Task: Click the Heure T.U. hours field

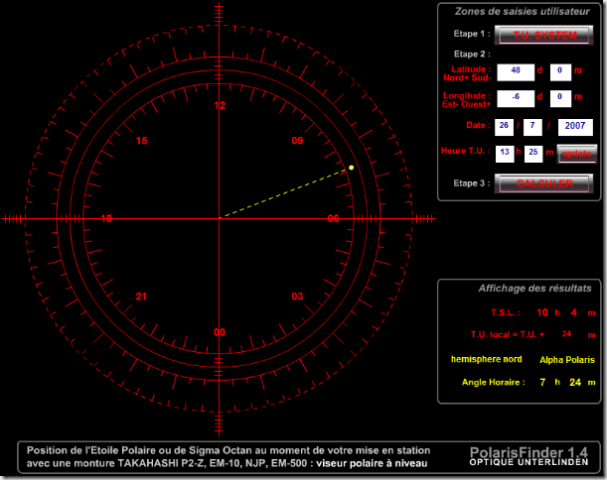Action: [x=505, y=152]
